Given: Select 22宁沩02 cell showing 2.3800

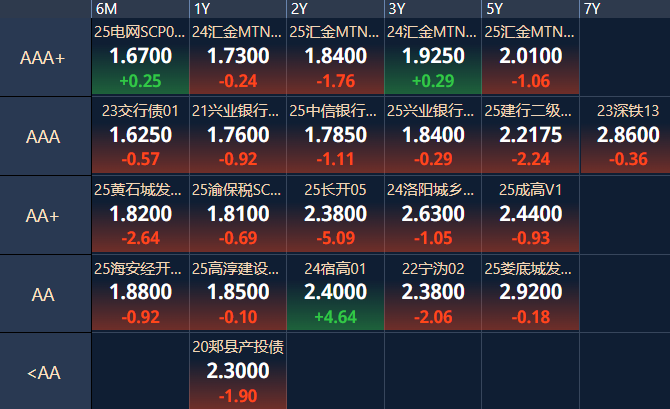Looking at the screenshot, I should tap(433, 293).
